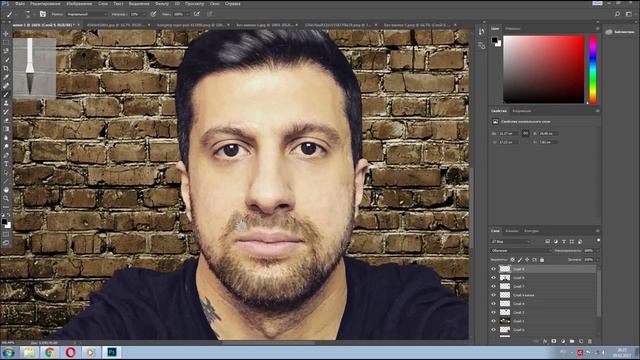This screenshot has width=640, height=360.
Task: Turn layer filtering on or off
Action: tap(598, 241)
